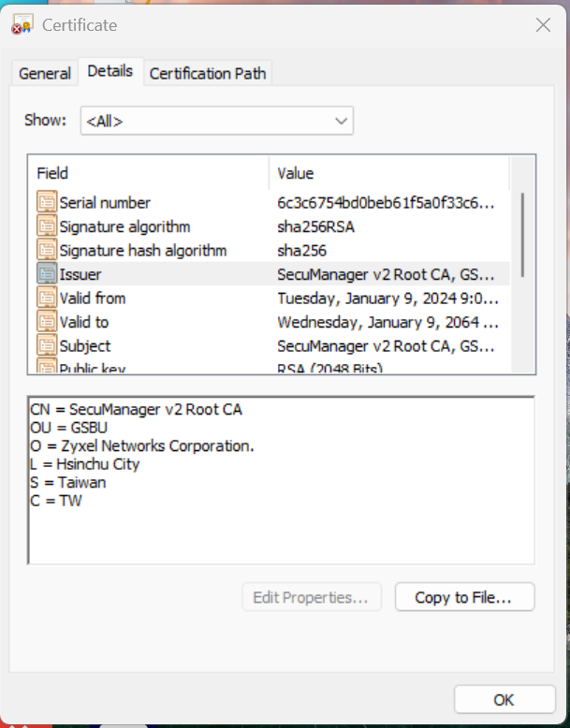The height and width of the screenshot is (728, 570).
Task: Click the sha256RSA value
Action: pyautogui.click(x=316, y=226)
